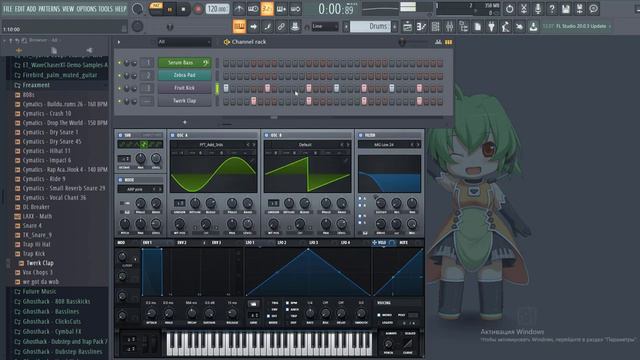The height and width of the screenshot is (360, 640).
Task: Click the pause/play transport button
Action: pyautogui.click(x=170, y=9)
